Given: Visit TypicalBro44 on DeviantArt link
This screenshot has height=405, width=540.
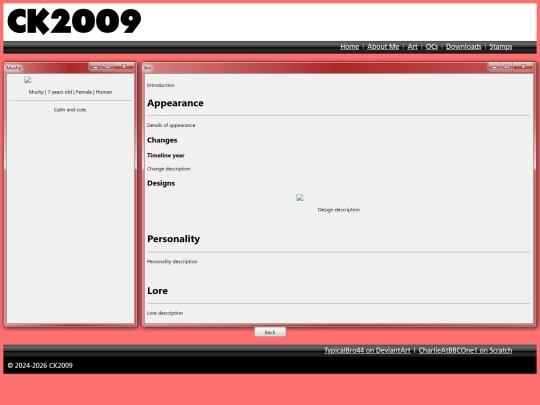Looking at the screenshot, I should click(367, 350).
